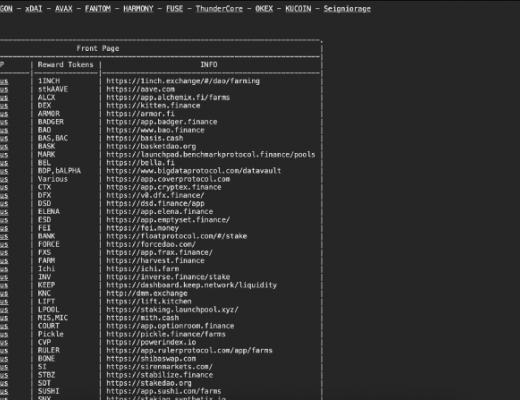Image resolution: width=520 pixels, height=400 pixels.
Task: Click the app.cryptex.finance URL
Action: 164,187
